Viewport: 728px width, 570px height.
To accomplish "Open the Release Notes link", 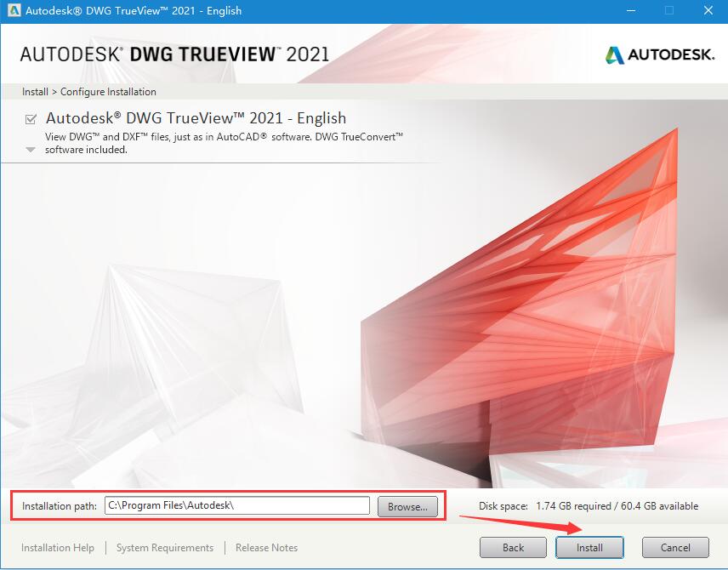I will 266,548.
